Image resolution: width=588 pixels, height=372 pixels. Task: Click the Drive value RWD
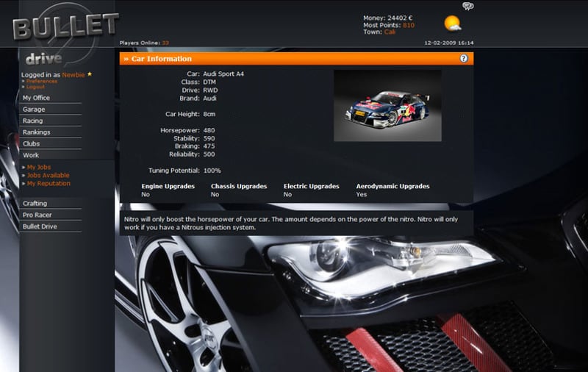tap(210, 90)
